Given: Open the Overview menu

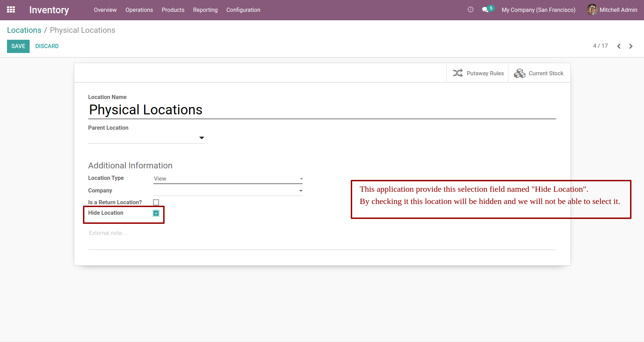Looking at the screenshot, I should pos(105,10).
